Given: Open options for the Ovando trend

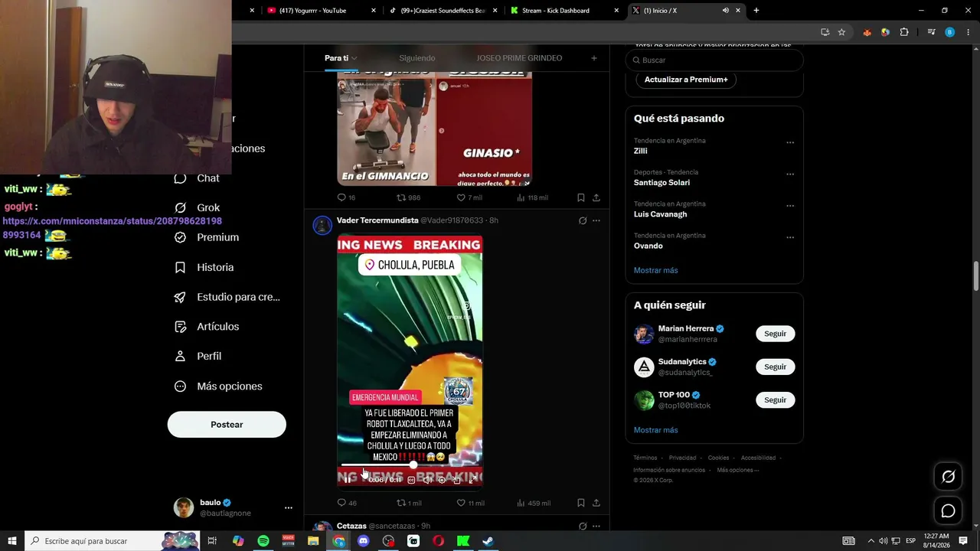Looking at the screenshot, I should (790, 237).
